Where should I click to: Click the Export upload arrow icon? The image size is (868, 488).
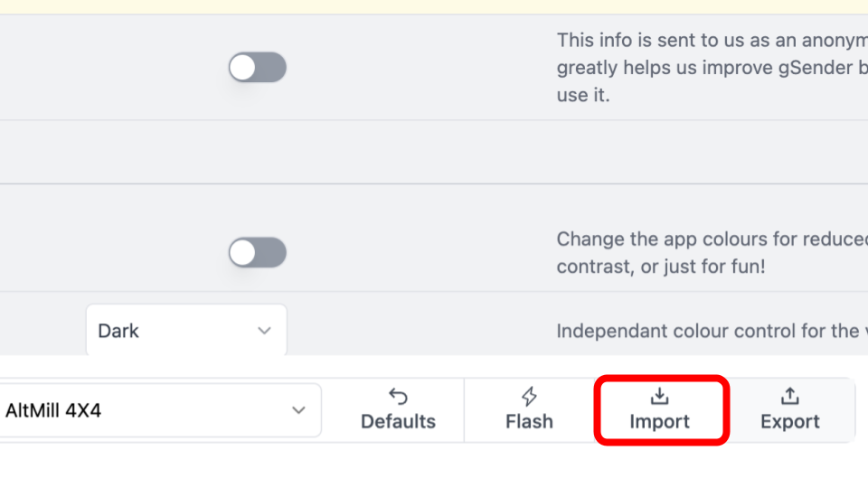point(789,396)
